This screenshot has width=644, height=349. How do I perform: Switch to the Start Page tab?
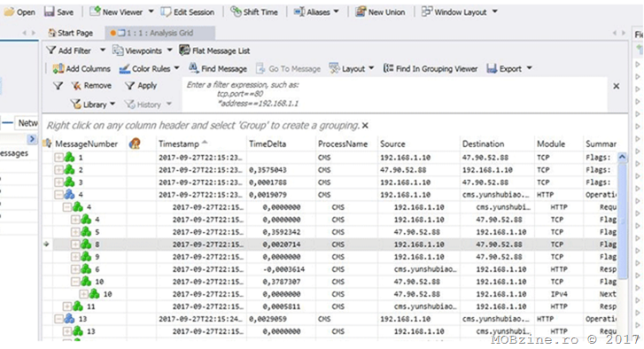(x=71, y=33)
